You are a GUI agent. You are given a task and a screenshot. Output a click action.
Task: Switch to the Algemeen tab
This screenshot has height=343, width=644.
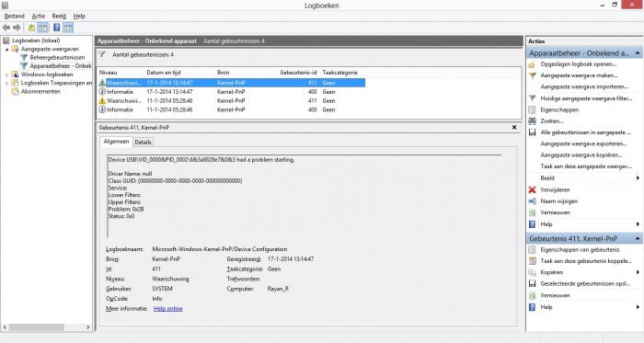pyautogui.click(x=116, y=141)
